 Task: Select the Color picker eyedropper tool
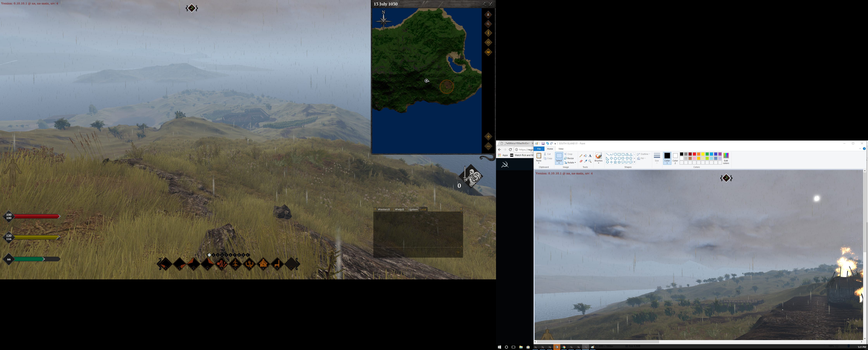point(585,161)
